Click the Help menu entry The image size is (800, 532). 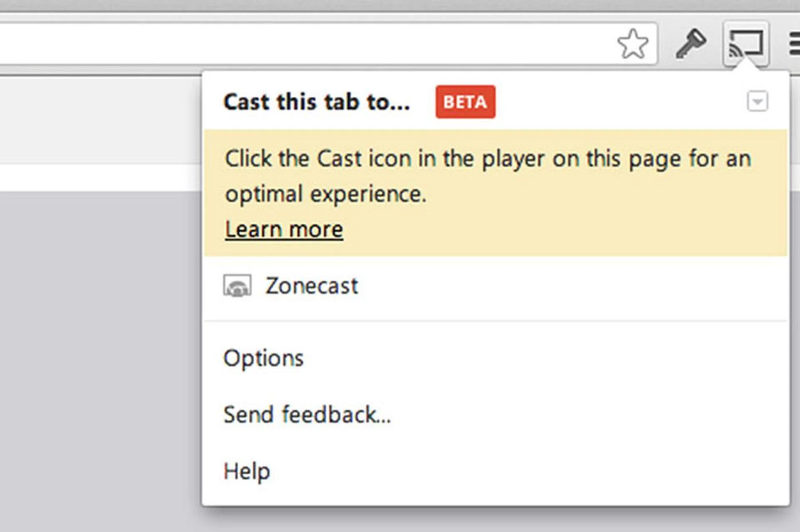point(246,471)
